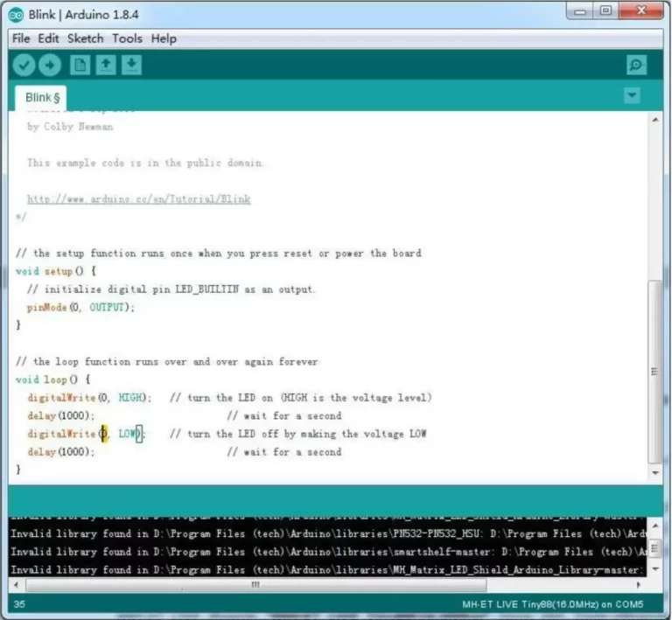Click 'MH-ET LIVE Tiny88(16.0MHz) on COM5' status
Image resolution: width=672 pixels, height=620 pixels.
point(552,604)
